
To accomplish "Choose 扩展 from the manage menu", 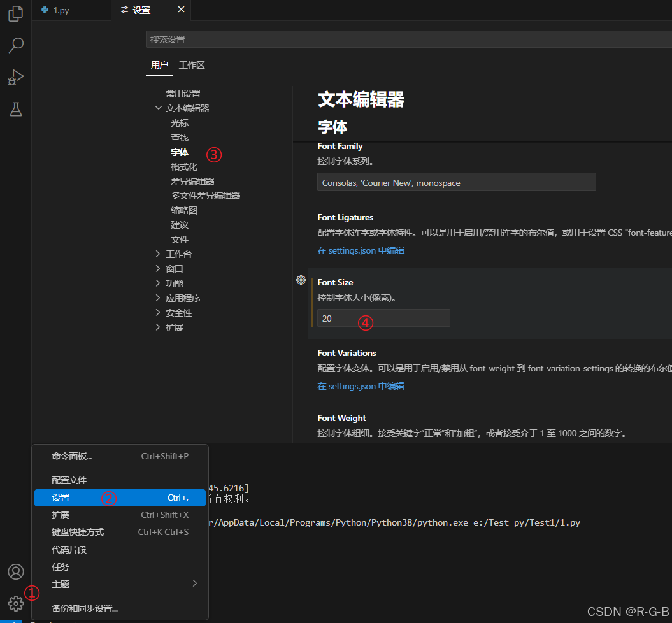I will (x=120, y=515).
